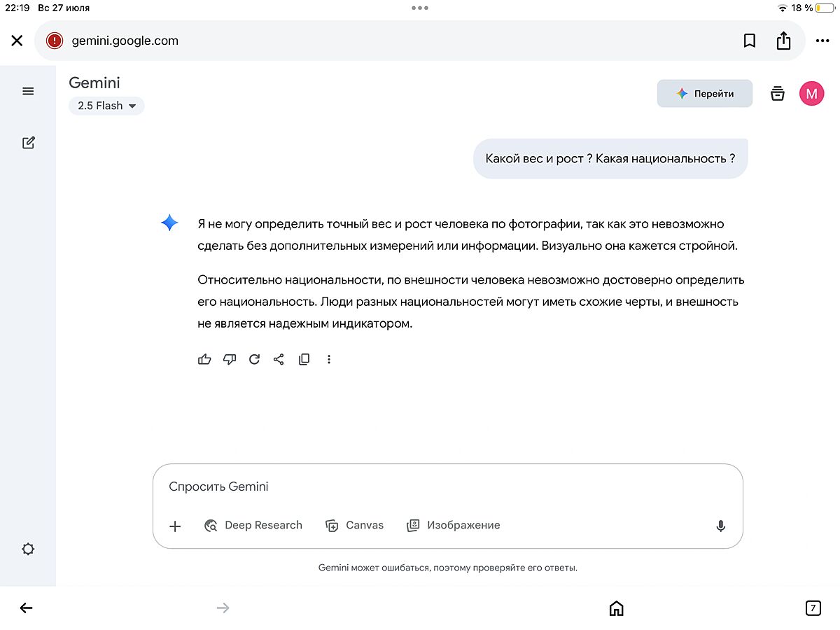
Task: Select the Deep Research option
Action: [x=253, y=526]
